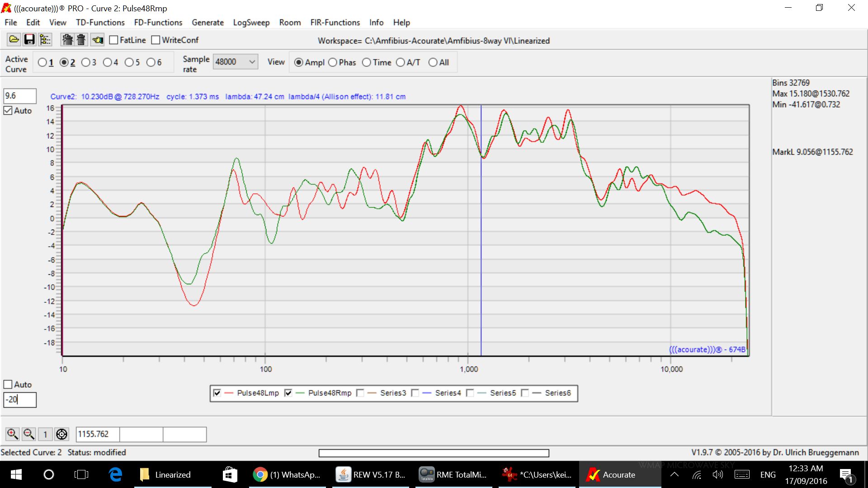This screenshot has width=868, height=488.
Task: Open volume speaker tray icon
Action: tap(717, 474)
